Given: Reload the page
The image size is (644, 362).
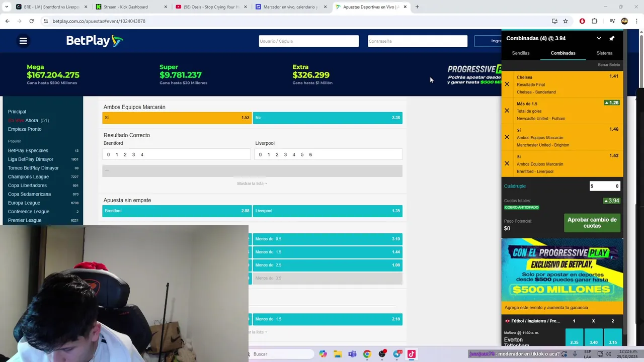Looking at the screenshot, I should pos(31,21).
